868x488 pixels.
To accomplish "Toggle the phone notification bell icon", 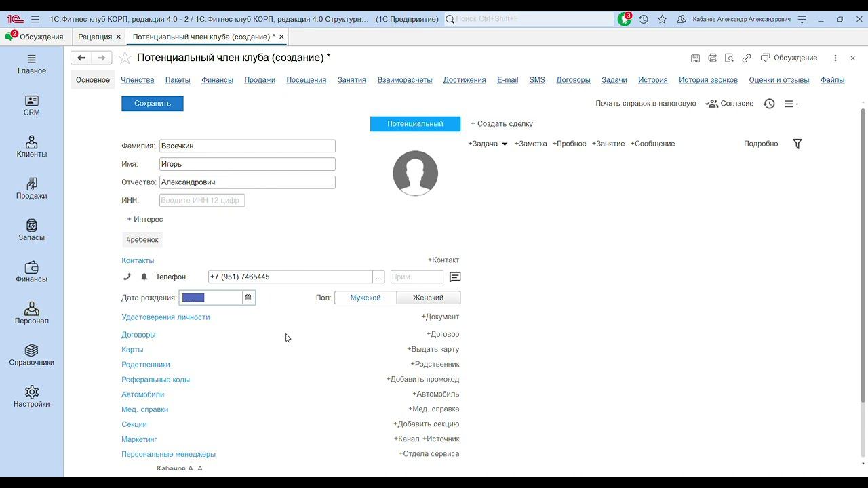I will (144, 277).
